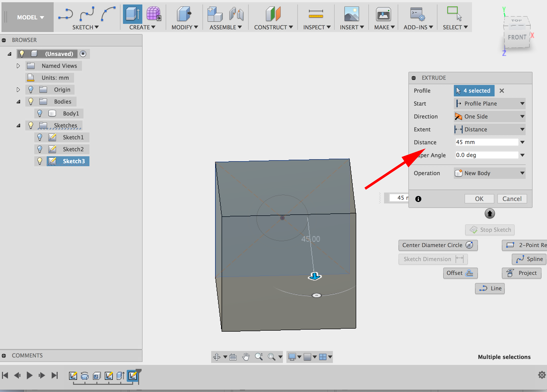Click the Insert image icon
The height and width of the screenshot is (392, 547).
tap(352, 14)
